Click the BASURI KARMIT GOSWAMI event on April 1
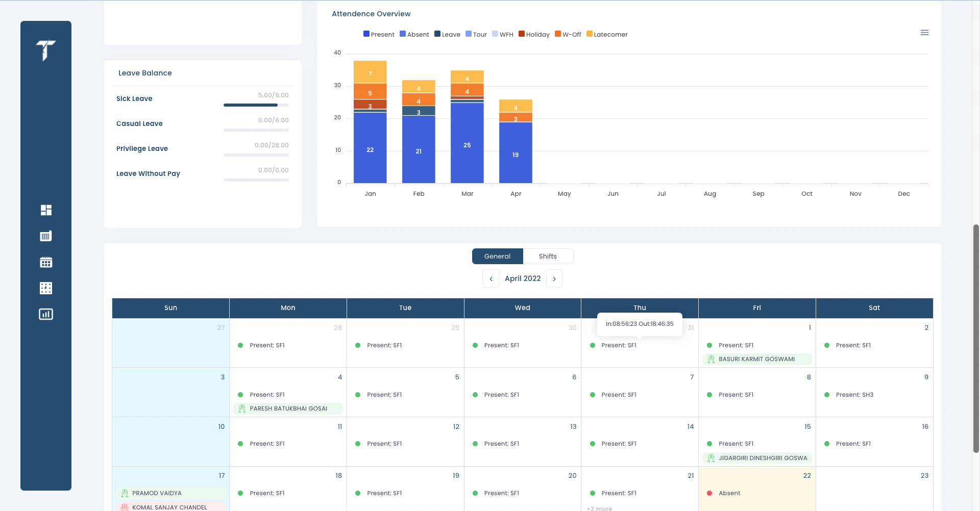Image resolution: width=980 pixels, height=511 pixels. (757, 359)
